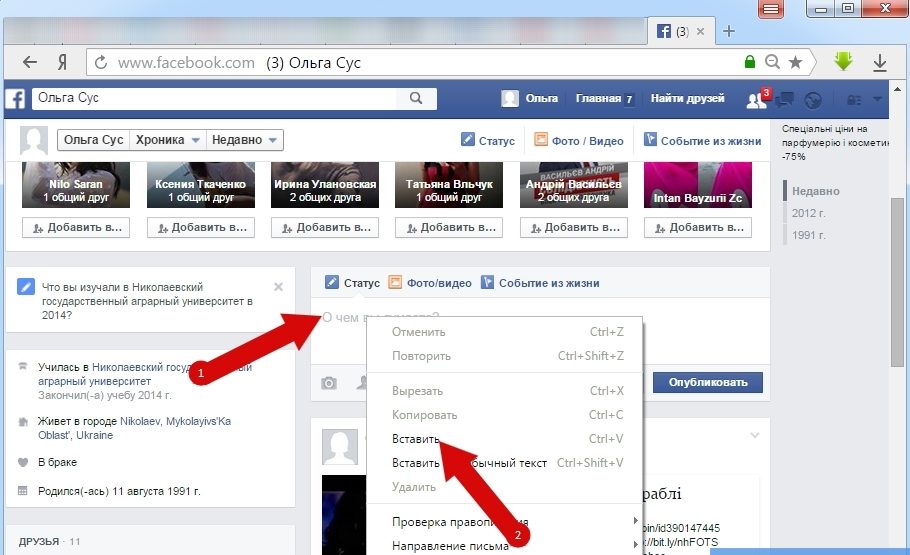Click the Фото / Видео option in top bar

[579, 140]
